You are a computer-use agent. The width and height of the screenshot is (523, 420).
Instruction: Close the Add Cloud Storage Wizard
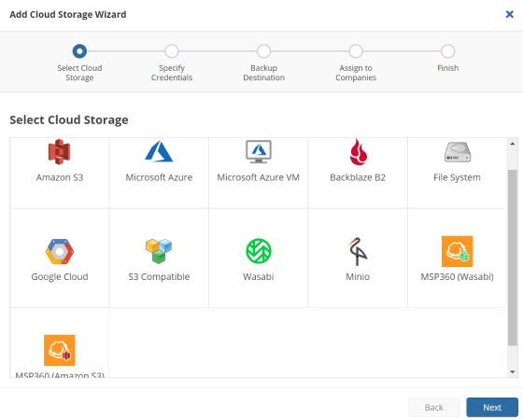coord(510,14)
